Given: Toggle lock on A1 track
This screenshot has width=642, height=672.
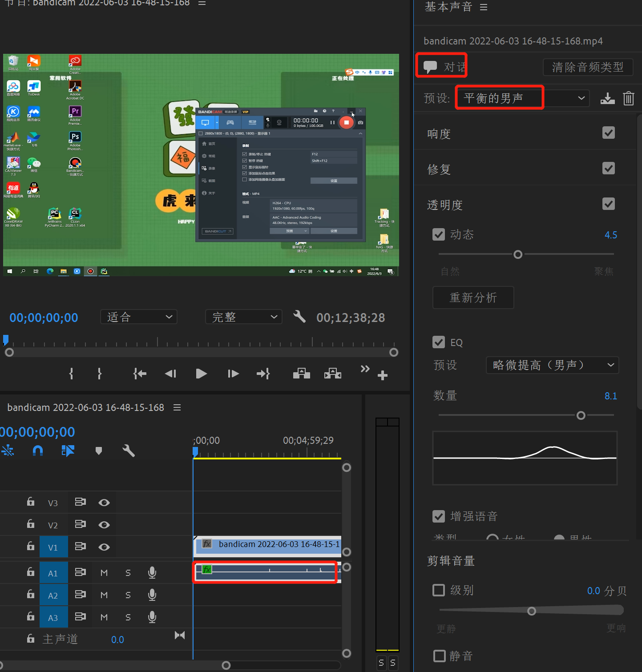Looking at the screenshot, I should coord(31,572).
